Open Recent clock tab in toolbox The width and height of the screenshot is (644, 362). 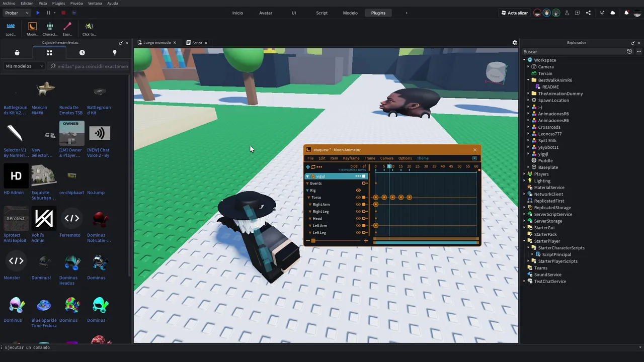coord(82,52)
